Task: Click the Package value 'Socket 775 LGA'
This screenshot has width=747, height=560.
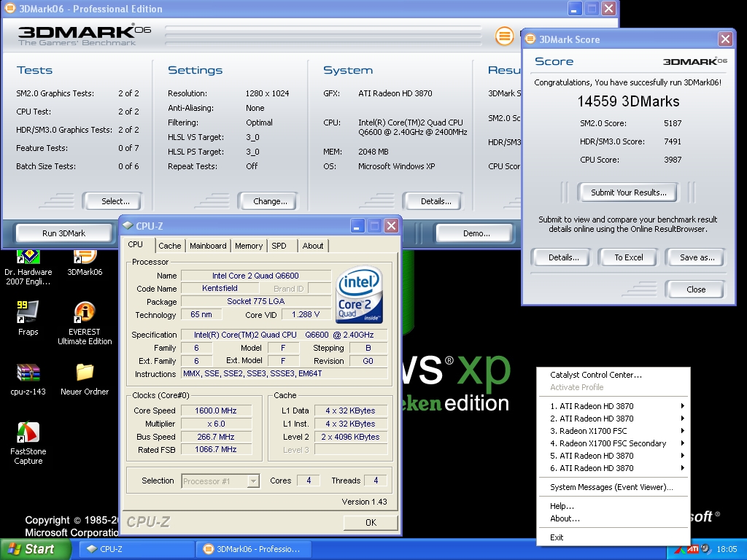Action: tap(256, 301)
